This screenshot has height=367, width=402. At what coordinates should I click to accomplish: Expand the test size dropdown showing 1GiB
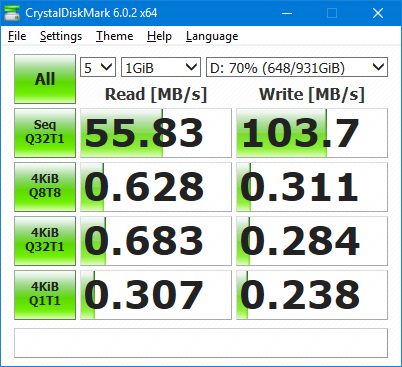tap(161, 67)
